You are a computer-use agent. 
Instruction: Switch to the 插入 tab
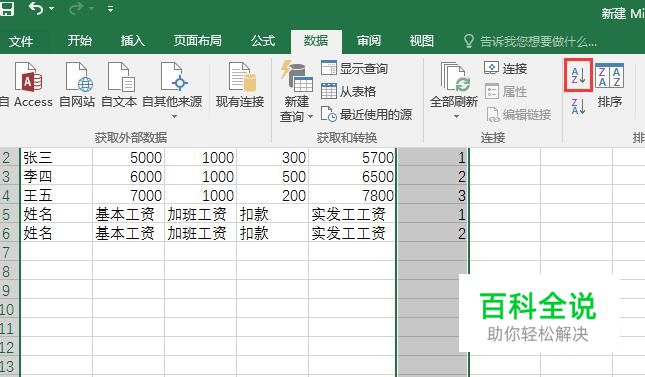(x=132, y=41)
